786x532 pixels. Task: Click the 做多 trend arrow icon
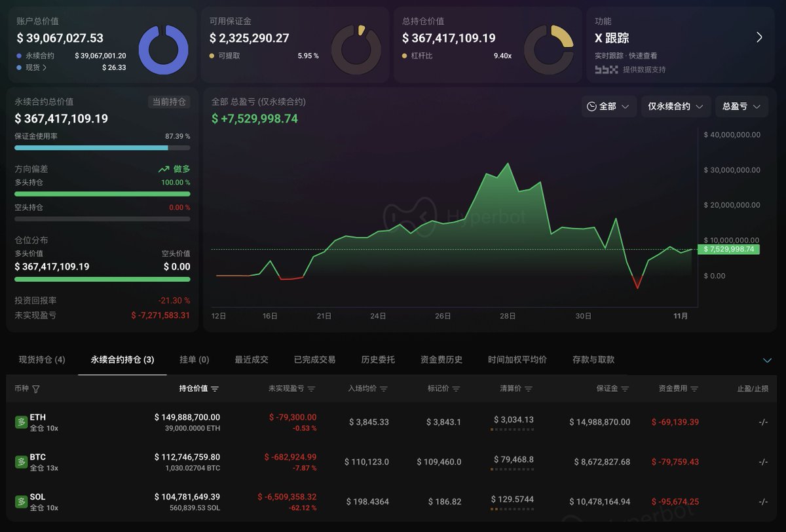tap(164, 169)
